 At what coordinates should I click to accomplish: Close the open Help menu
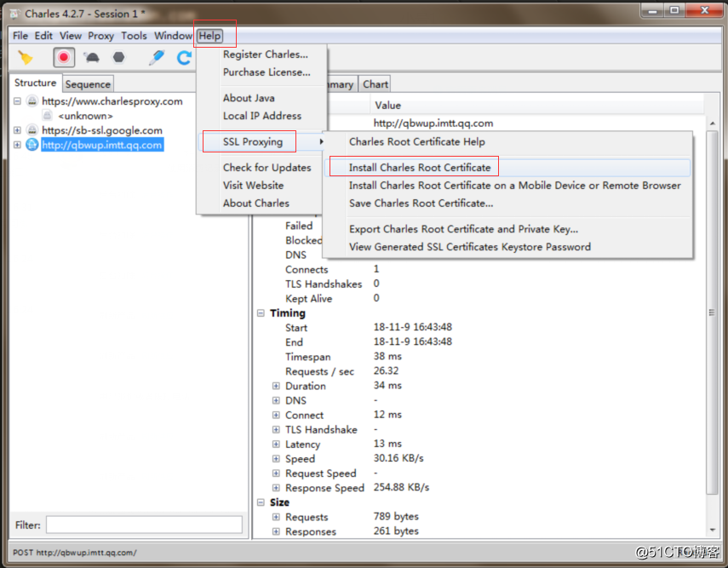[209, 36]
